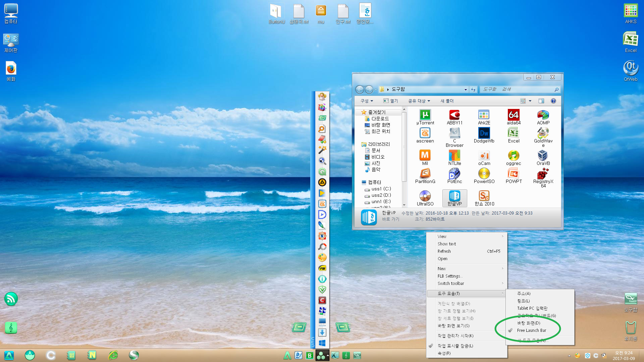
Task: Launch DodgeWb Dreamweaver shortcut
Action: tap(484, 135)
